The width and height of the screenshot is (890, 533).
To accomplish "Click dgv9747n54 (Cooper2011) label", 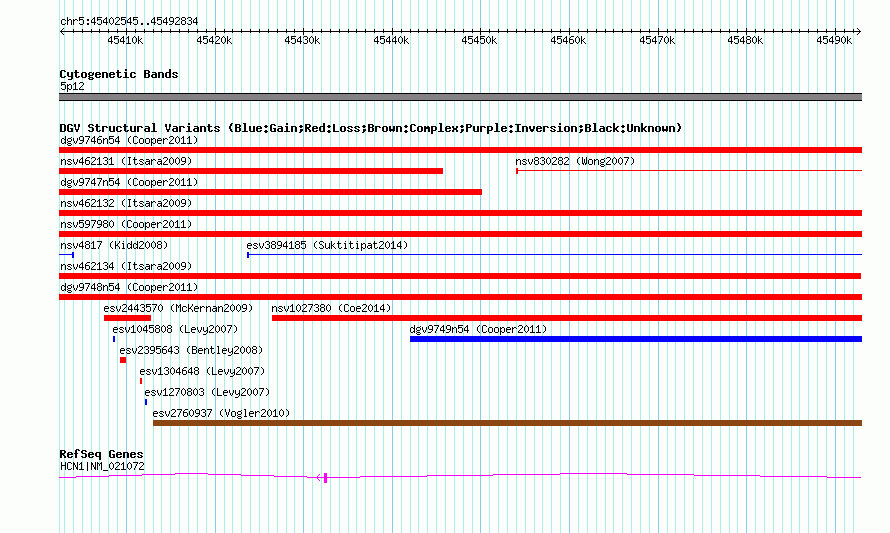I will click(x=129, y=182).
